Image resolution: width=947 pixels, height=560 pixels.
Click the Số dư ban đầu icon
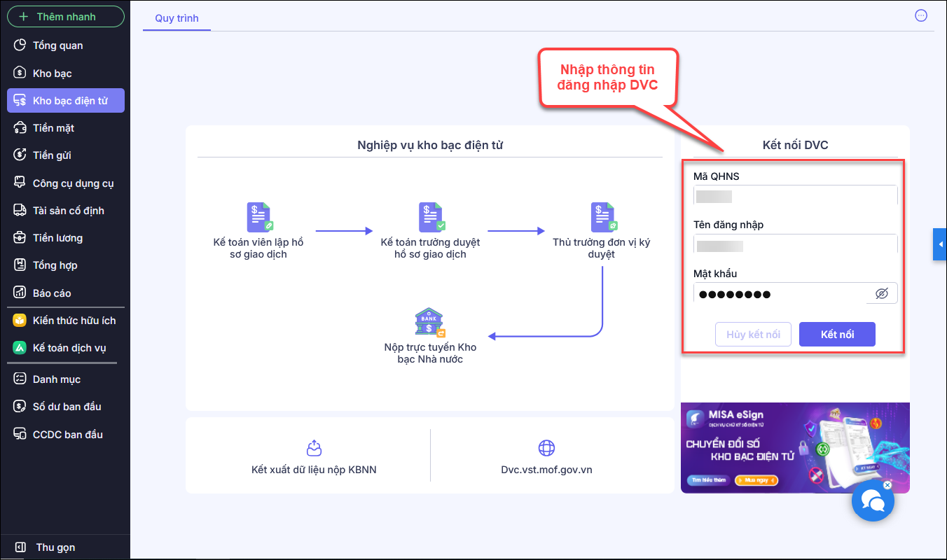[x=20, y=407]
